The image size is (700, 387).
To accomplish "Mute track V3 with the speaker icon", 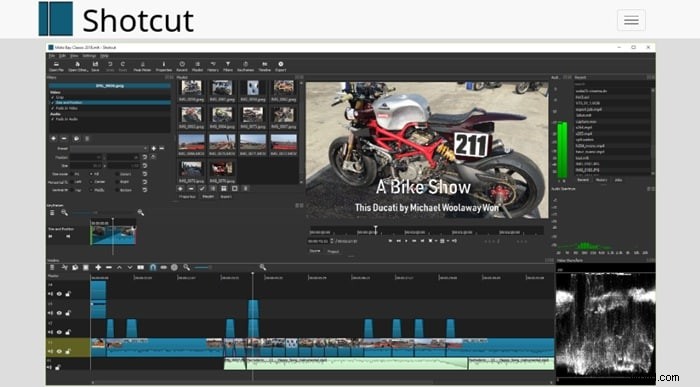I will [50, 313].
